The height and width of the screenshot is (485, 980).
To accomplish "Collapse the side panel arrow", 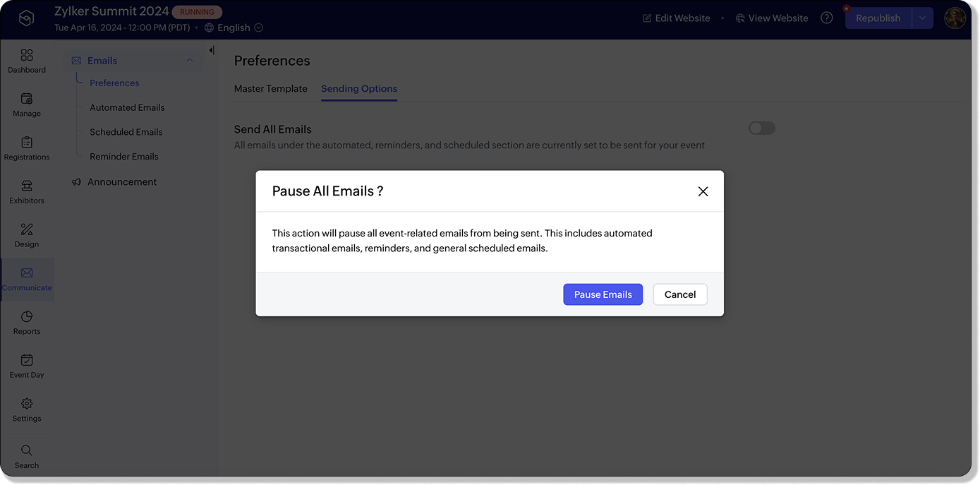I will (211, 50).
